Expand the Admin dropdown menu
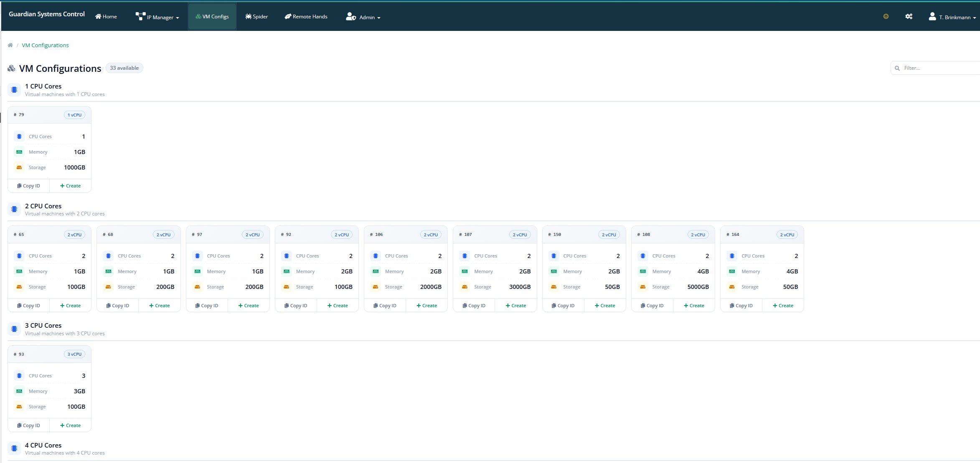Viewport: 980px width, 463px height. [363, 17]
